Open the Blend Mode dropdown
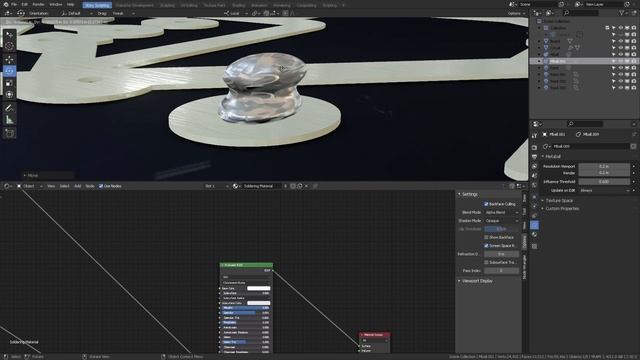640x360 pixels. [x=502, y=212]
